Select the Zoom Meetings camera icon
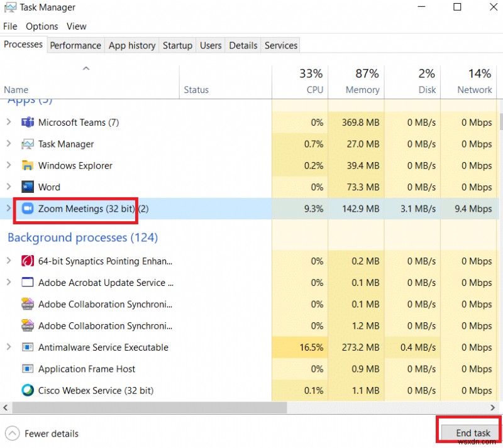 28,208
